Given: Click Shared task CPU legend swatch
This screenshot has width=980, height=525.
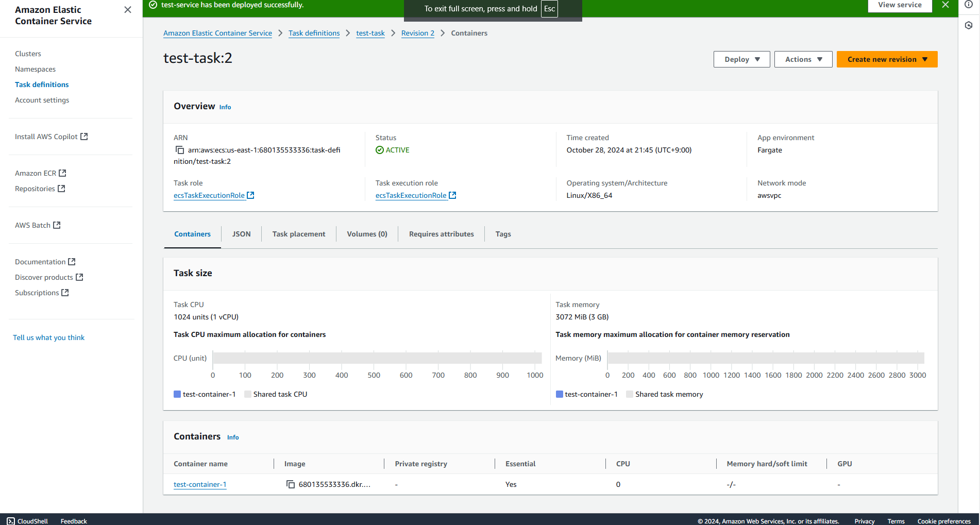Looking at the screenshot, I should coord(248,394).
